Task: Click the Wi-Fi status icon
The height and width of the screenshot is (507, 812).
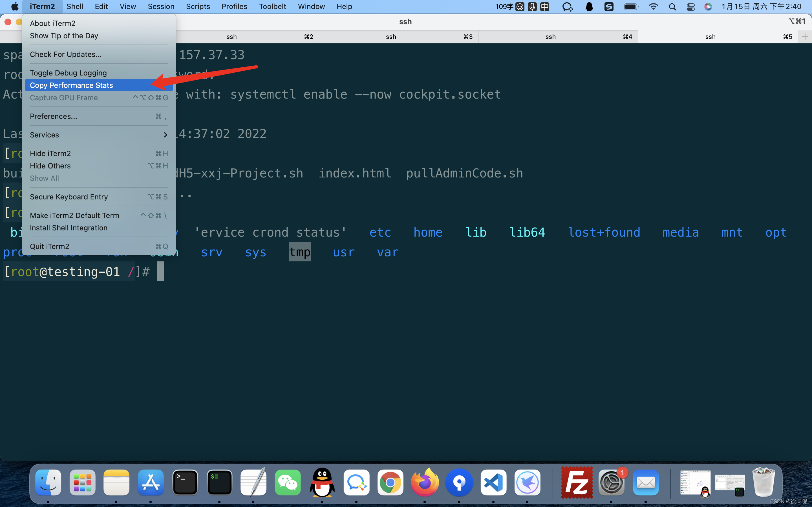Action: [x=653, y=7]
